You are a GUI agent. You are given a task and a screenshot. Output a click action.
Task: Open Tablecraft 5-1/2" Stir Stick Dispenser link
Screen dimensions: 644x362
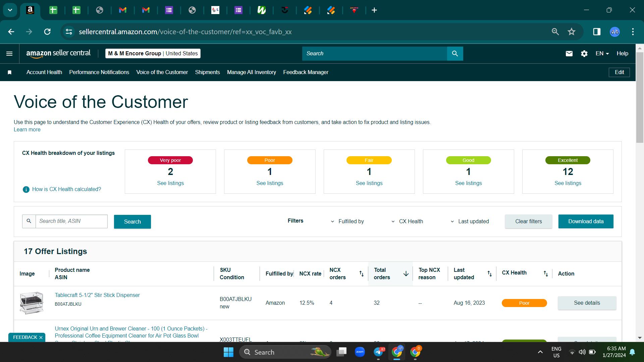point(97,295)
